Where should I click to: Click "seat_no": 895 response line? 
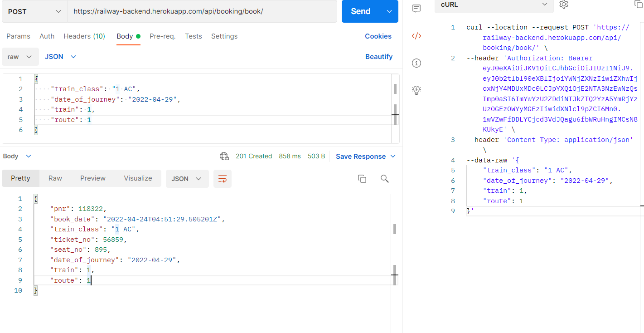80,250
